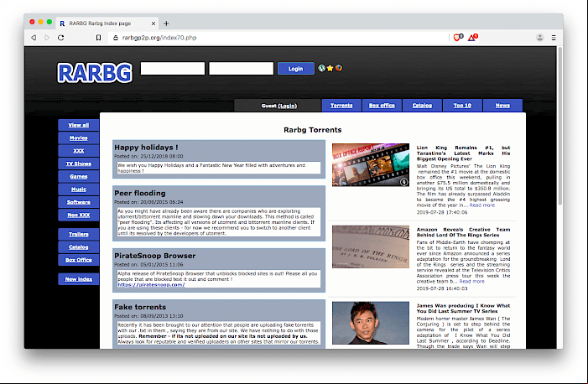Open the Torrents tab
588x384 pixels.
tap(341, 106)
